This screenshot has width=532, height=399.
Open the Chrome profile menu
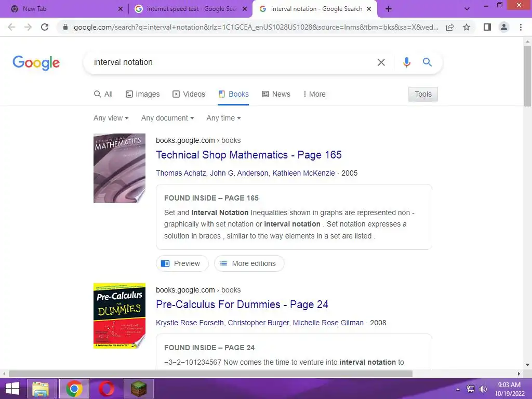(504, 27)
